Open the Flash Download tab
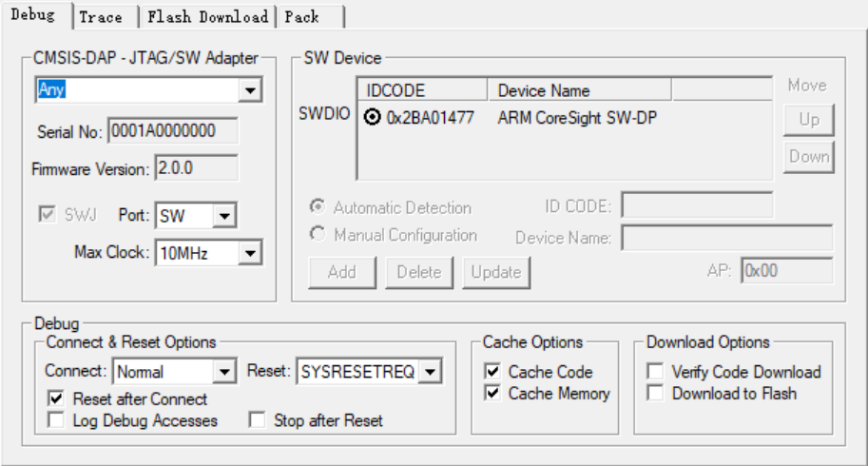Image resolution: width=868 pixels, height=466 pixels. tap(207, 16)
